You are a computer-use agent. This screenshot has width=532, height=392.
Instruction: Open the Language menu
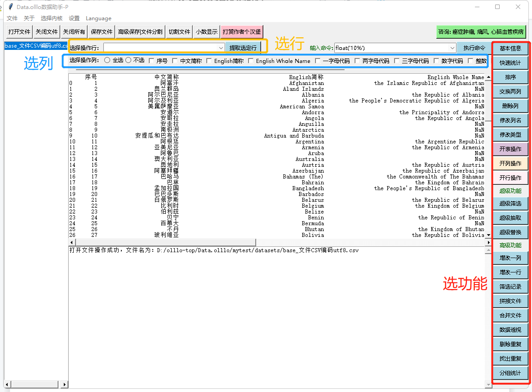98,18
